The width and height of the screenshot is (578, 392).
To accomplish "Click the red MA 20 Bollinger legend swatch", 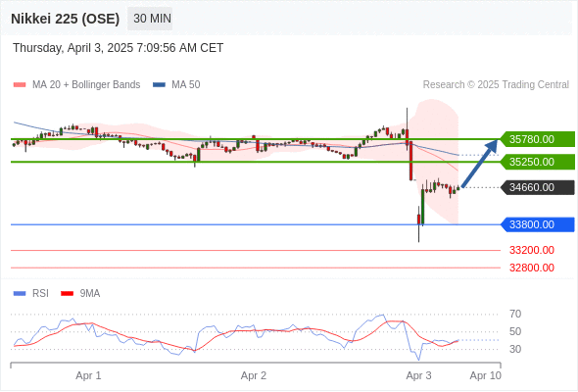I will (20, 85).
